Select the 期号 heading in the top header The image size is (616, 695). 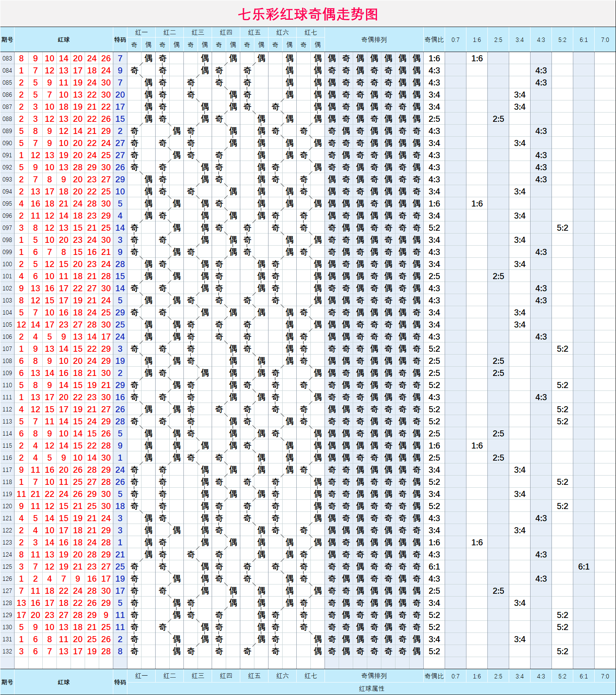click(7, 40)
